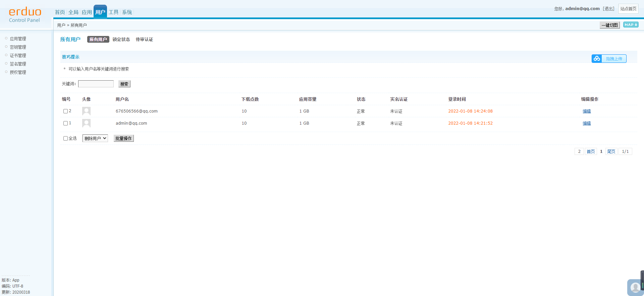Image resolution: width=644 pixels, height=296 pixels.
Task: Tick the checkbox for user number 2
Action: pyautogui.click(x=65, y=111)
